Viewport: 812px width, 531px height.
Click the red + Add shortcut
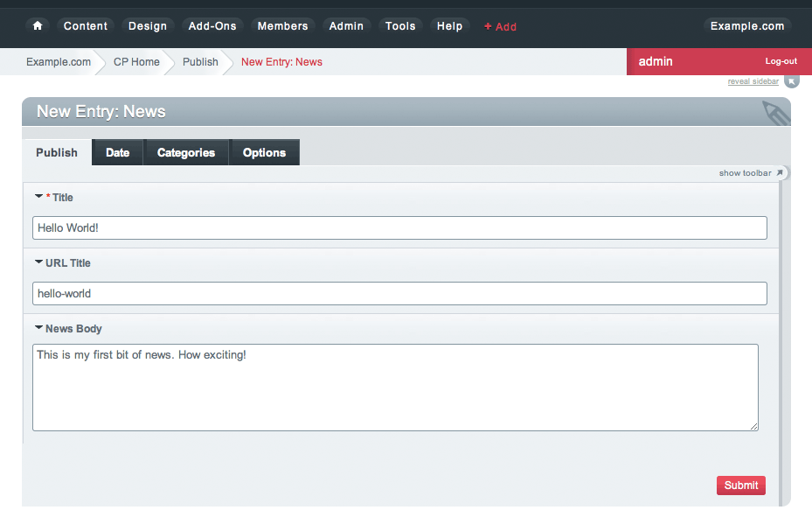pos(500,26)
